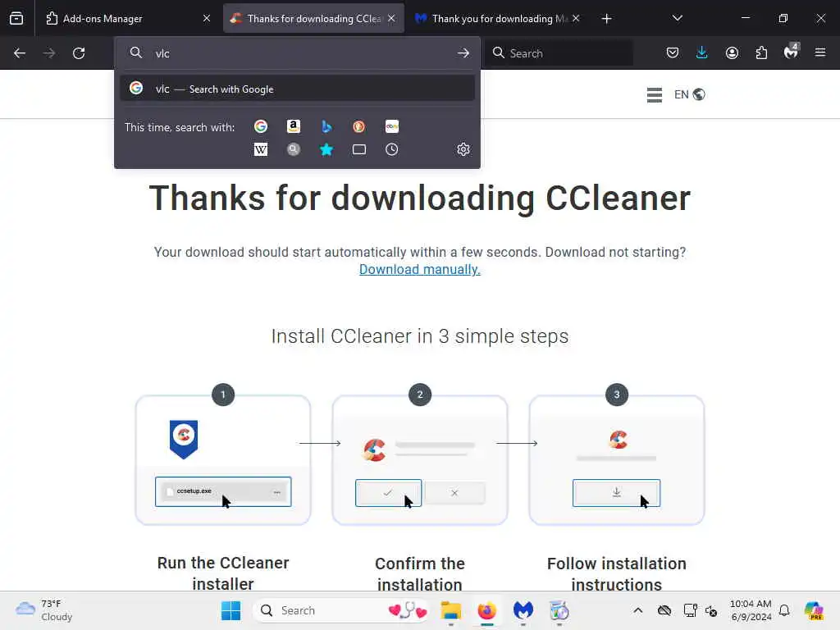Choose 'vlc — Search with Google' suggestion

point(297,89)
